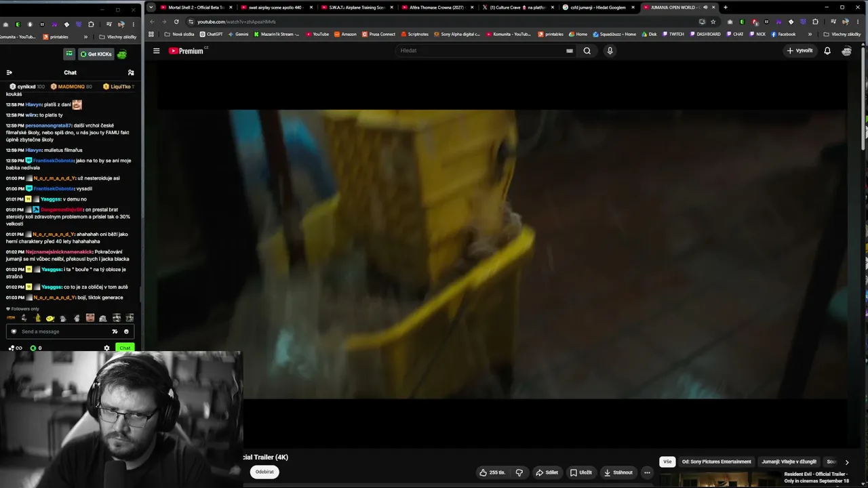Click the Stáhnout download button
Screen dimensions: 868x488
618,472
